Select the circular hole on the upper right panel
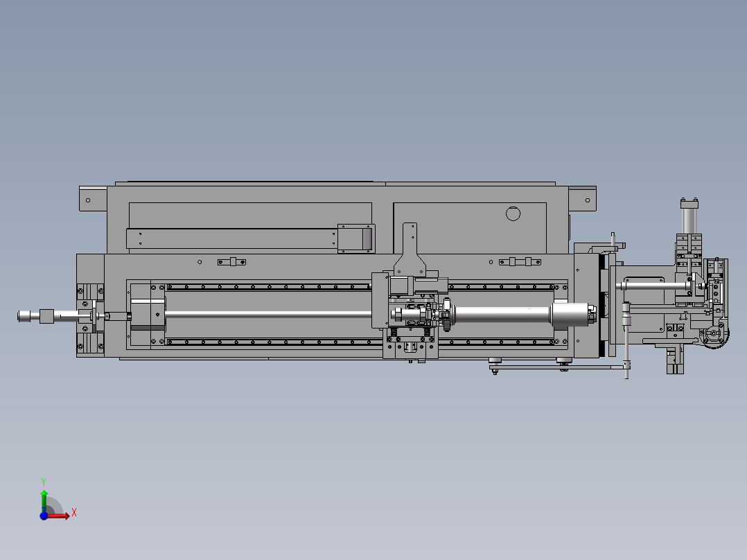Screen dimensions: 747x560 tap(513, 213)
